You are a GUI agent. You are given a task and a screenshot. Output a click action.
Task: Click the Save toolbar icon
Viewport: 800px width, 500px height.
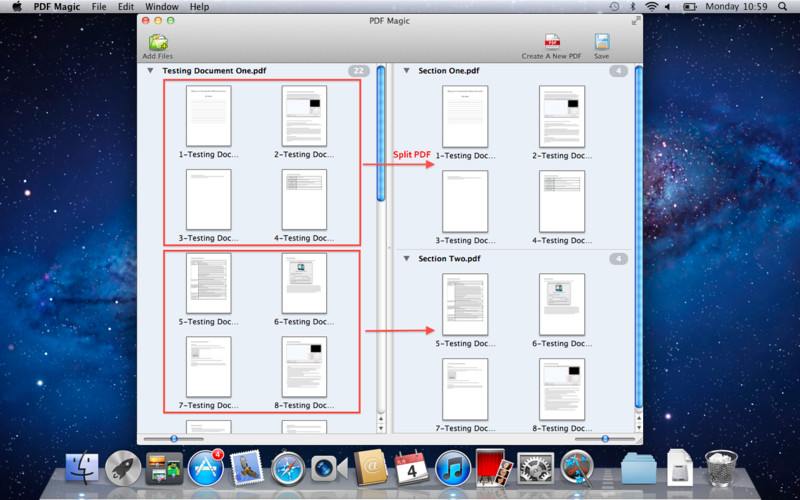pyautogui.click(x=602, y=42)
